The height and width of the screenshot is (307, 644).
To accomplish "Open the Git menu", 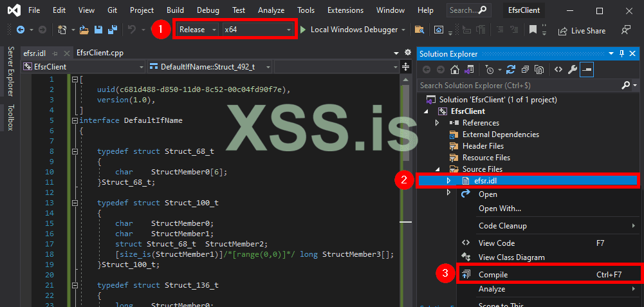I will (x=112, y=10).
